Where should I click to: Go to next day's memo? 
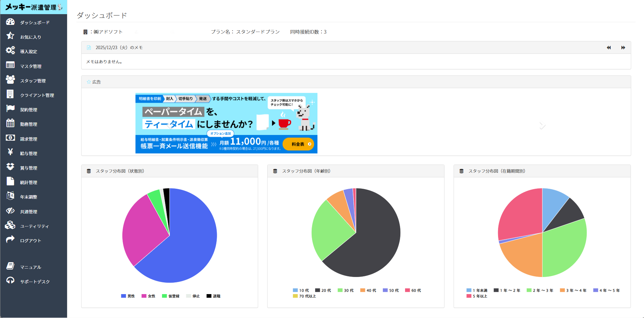tap(623, 48)
